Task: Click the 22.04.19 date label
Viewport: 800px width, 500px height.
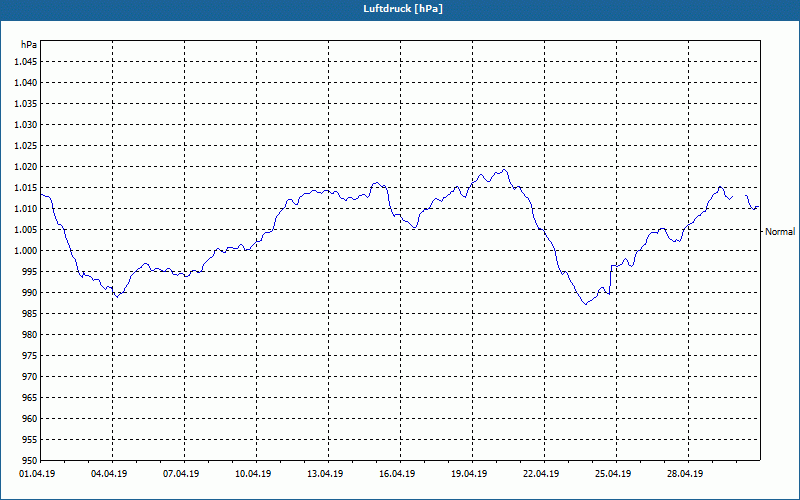Action: [541, 474]
